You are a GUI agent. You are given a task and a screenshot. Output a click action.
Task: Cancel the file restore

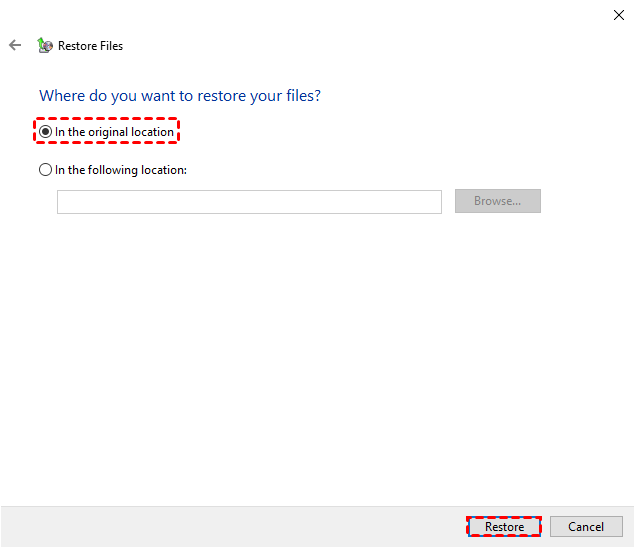pyautogui.click(x=586, y=527)
